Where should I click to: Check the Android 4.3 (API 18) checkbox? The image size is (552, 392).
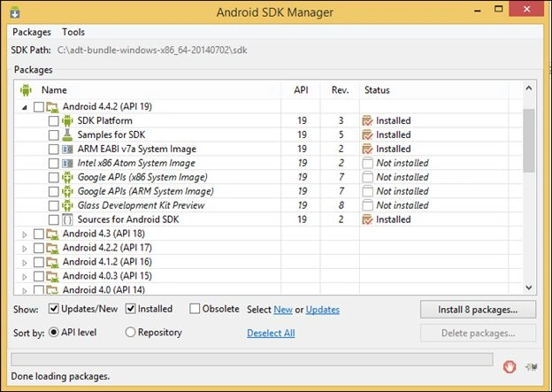pyautogui.click(x=39, y=234)
